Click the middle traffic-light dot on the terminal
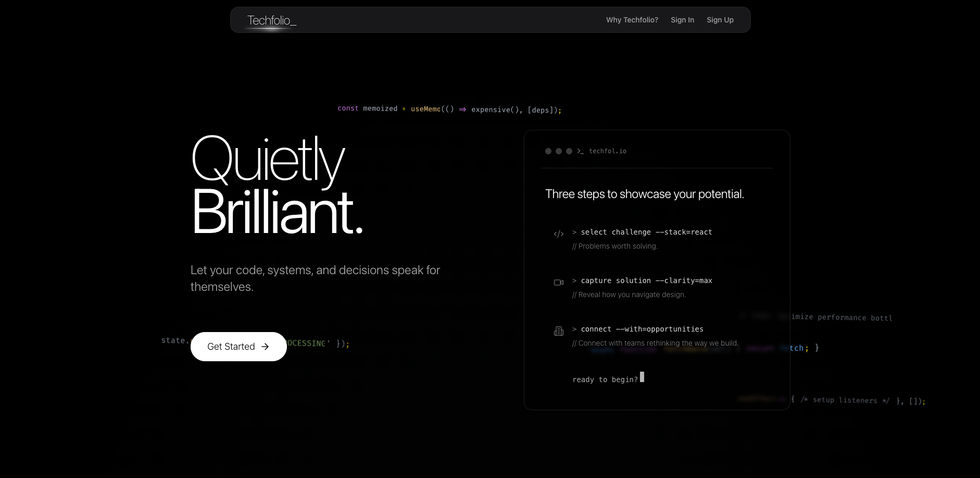 tap(558, 151)
